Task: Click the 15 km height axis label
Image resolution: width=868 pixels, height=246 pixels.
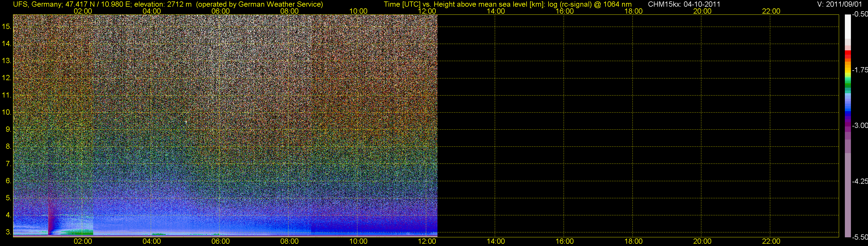Action: 6,26
